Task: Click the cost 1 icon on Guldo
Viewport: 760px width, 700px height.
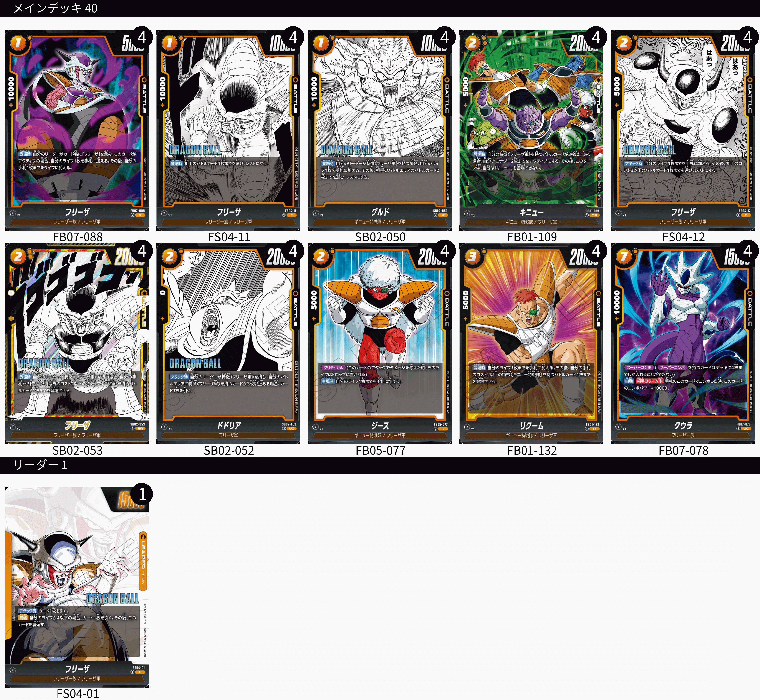Action: [x=321, y=43]
